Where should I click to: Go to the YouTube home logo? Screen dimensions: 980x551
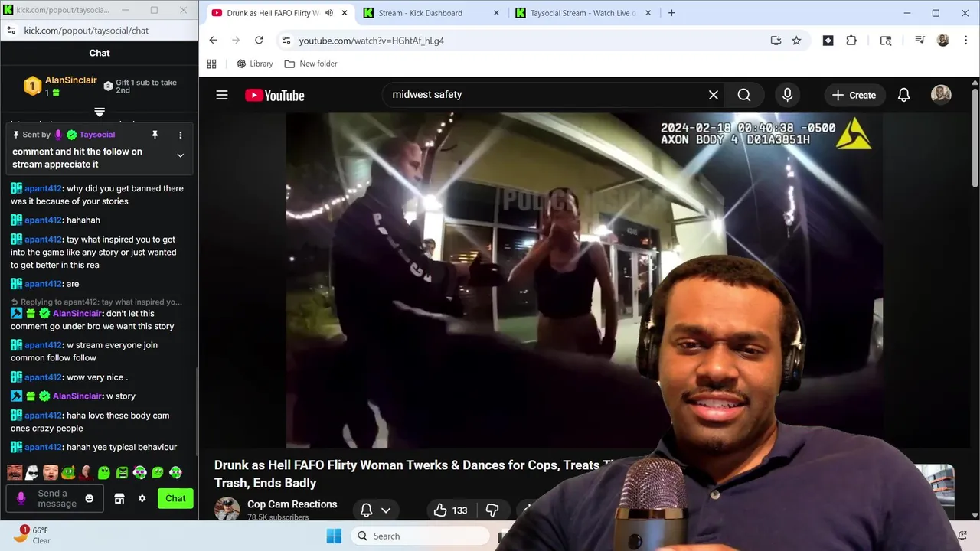point(275,95)
